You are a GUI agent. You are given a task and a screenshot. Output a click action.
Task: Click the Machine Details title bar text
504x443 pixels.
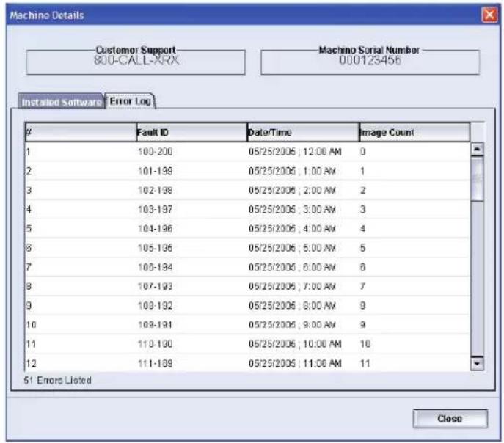[47, 15]
